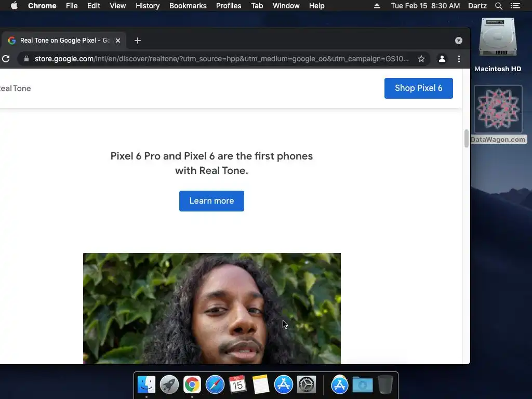The height and width of the screenshot is (399, 532).
Task: Open the History menu
Action: coord(148,6)
